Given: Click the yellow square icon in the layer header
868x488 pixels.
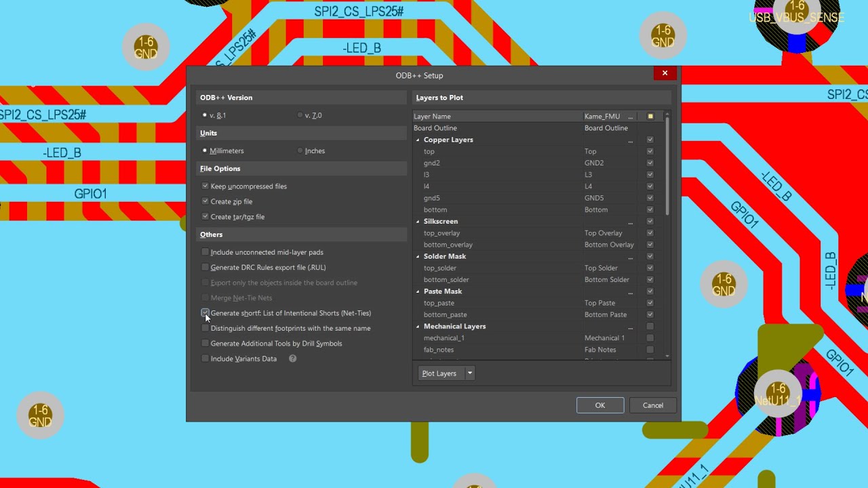Looking at the screenshot, I should pyautogui.click(x=650, y=117).
